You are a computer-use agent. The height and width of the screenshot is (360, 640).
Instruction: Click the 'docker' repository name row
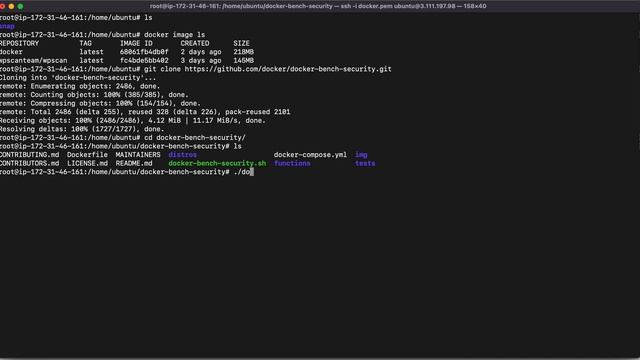(11, 52)
